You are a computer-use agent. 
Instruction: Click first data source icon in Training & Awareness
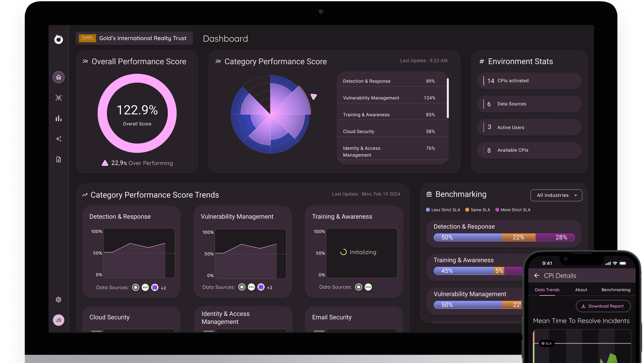click(x=359, y=287)
